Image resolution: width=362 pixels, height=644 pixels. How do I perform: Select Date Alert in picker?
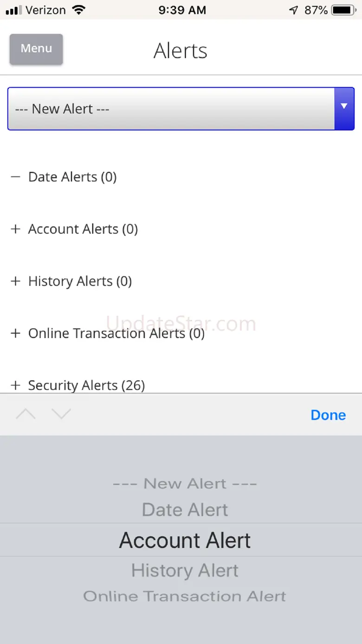point(185,510)
